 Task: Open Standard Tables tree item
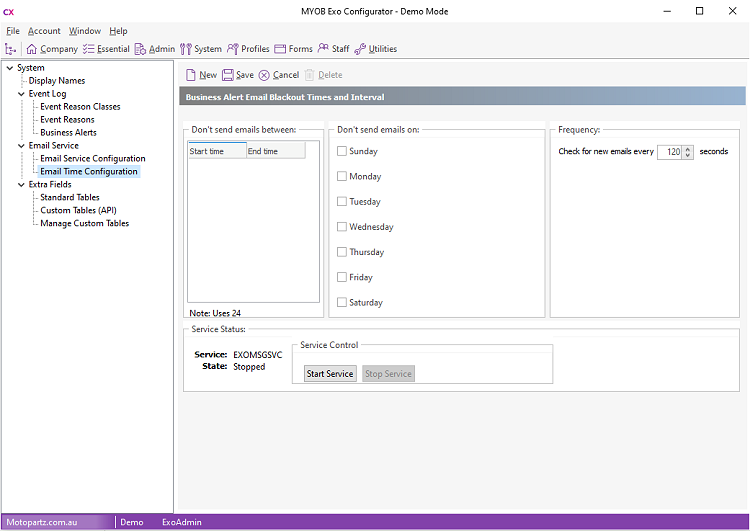tap(70, 197)
